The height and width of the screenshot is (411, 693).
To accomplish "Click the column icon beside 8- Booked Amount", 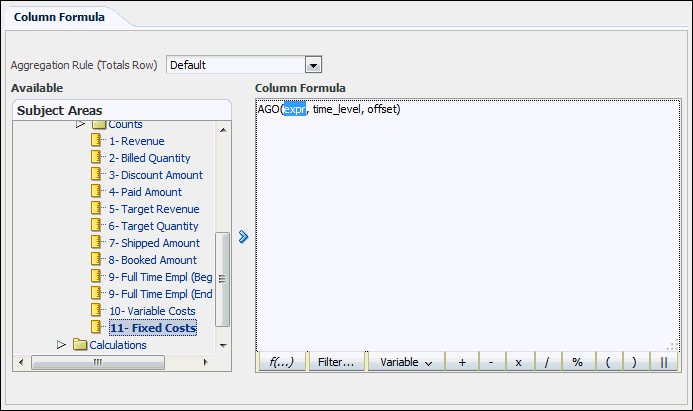I will [x=96, y=259].
